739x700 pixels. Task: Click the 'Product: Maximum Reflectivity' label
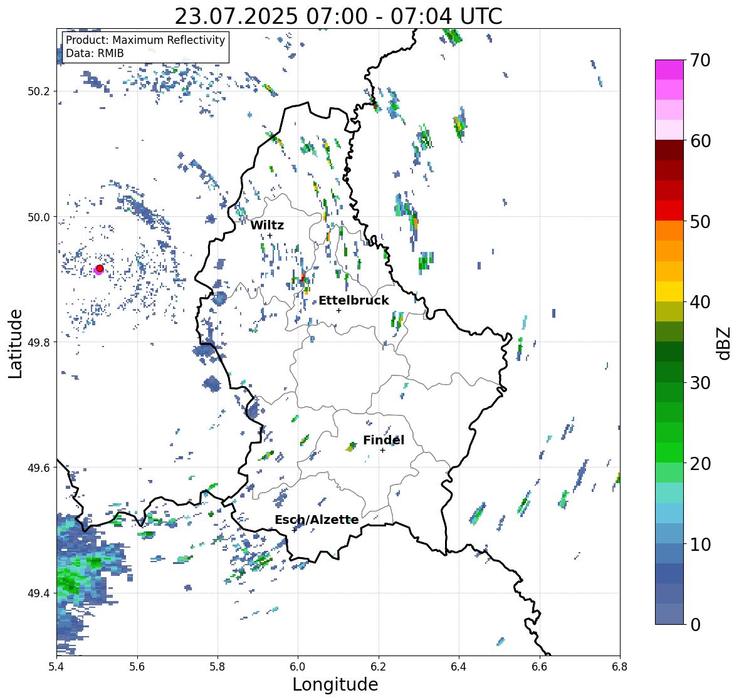pyautogui.click(x=145, y=40)
